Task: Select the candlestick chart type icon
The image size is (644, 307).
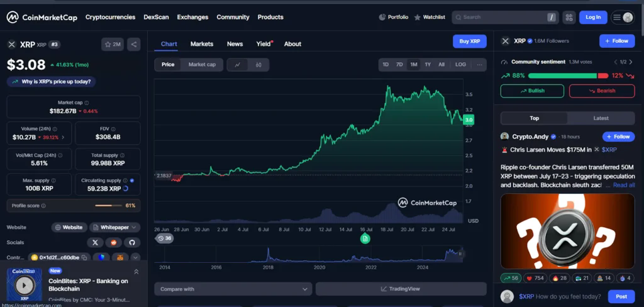Action: pyautogui.click(x=258, y=65)
